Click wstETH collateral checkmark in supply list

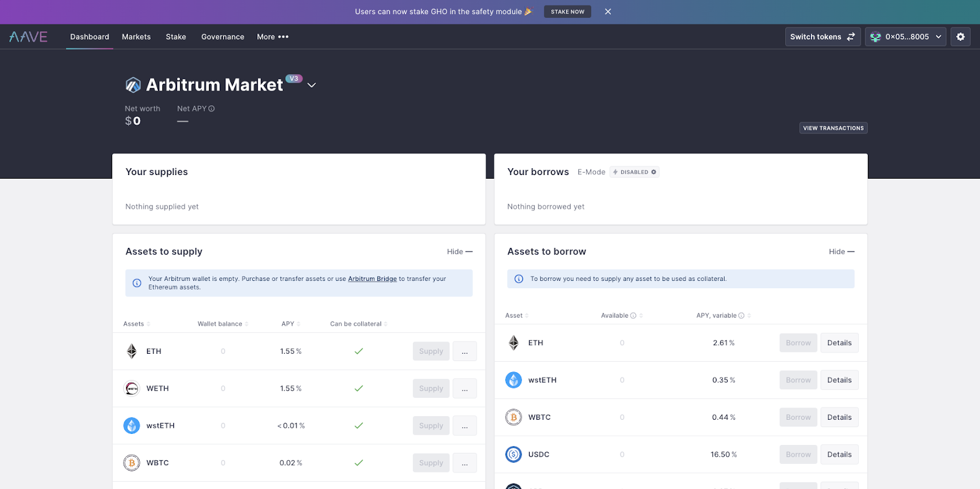click(x=359, y=425)
